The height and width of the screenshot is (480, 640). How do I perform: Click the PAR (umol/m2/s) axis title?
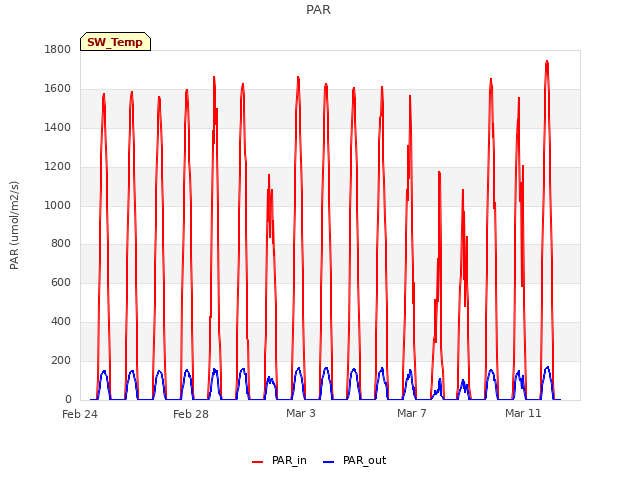14,225
